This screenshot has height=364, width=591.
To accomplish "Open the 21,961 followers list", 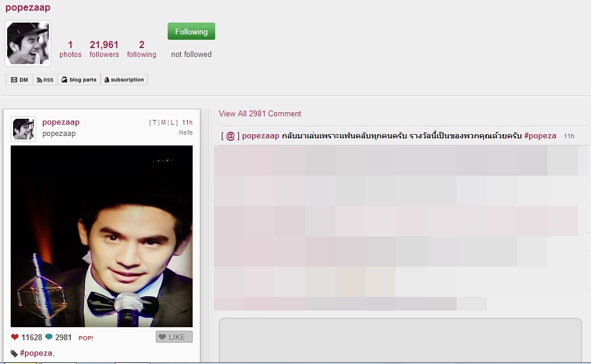I will click(x=104, y=49).
